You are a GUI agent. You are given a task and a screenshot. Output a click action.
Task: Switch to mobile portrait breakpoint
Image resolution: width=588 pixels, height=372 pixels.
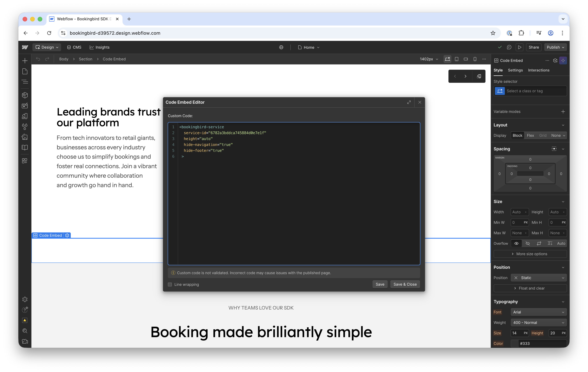[475, 59]
